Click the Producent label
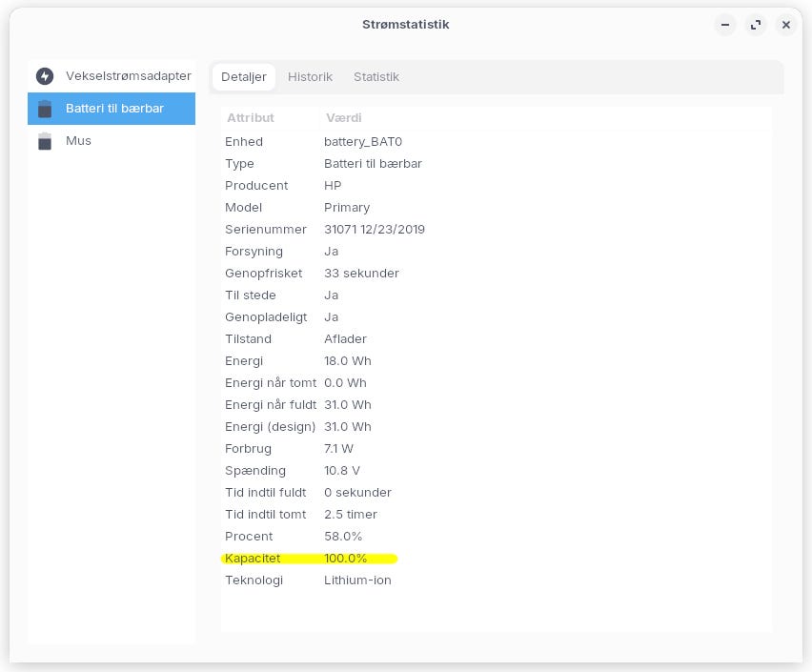The width and height of the screenshot is (812, 672). [256, 186]
